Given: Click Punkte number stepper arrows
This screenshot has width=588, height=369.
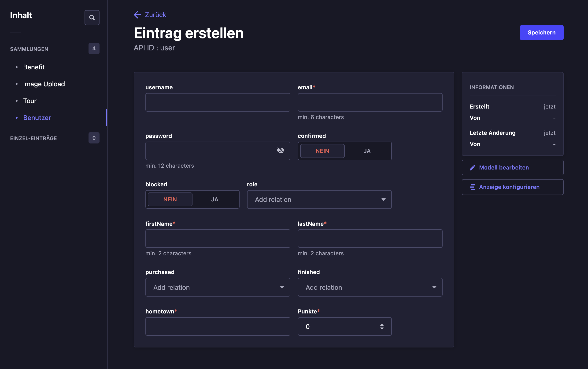Looking at the screenshot, I should 382,327.
